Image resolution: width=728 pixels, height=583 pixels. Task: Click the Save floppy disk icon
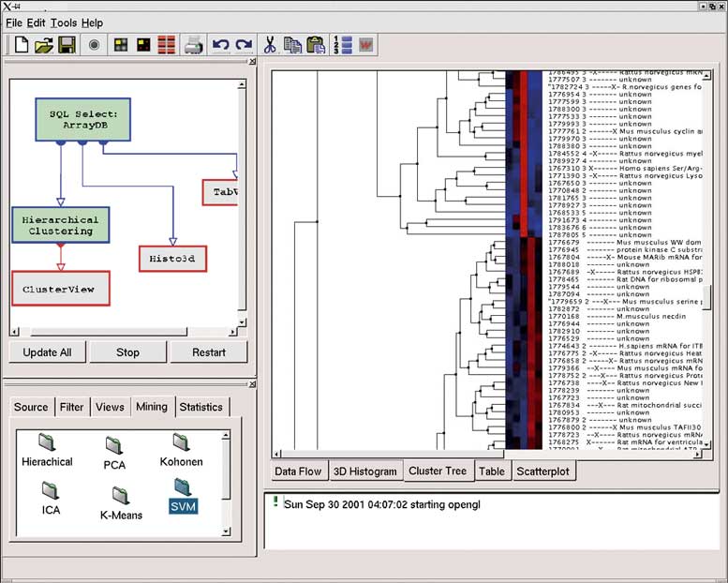click(x=67, y=44)
